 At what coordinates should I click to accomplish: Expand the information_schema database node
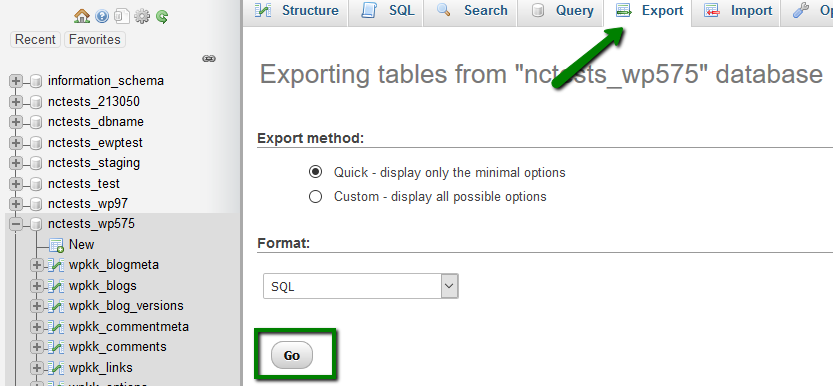[x=16, y=81]
